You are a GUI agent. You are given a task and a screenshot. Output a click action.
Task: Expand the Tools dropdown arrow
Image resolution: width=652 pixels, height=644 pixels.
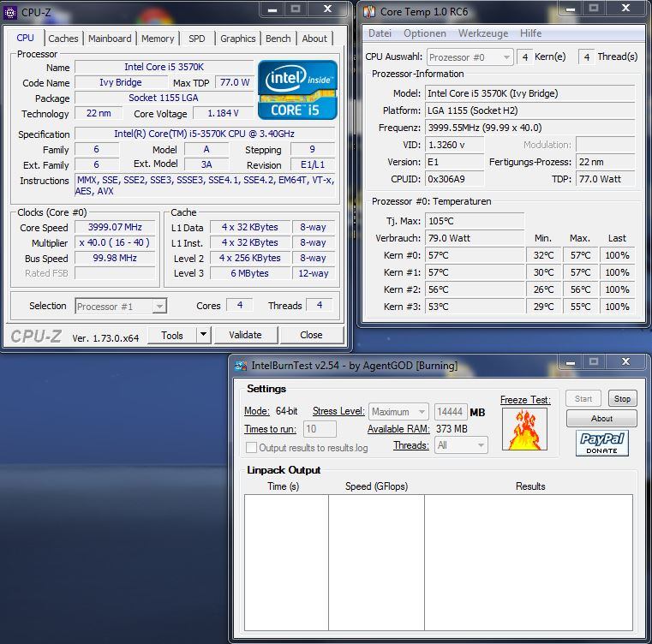[x=203, y=334]
